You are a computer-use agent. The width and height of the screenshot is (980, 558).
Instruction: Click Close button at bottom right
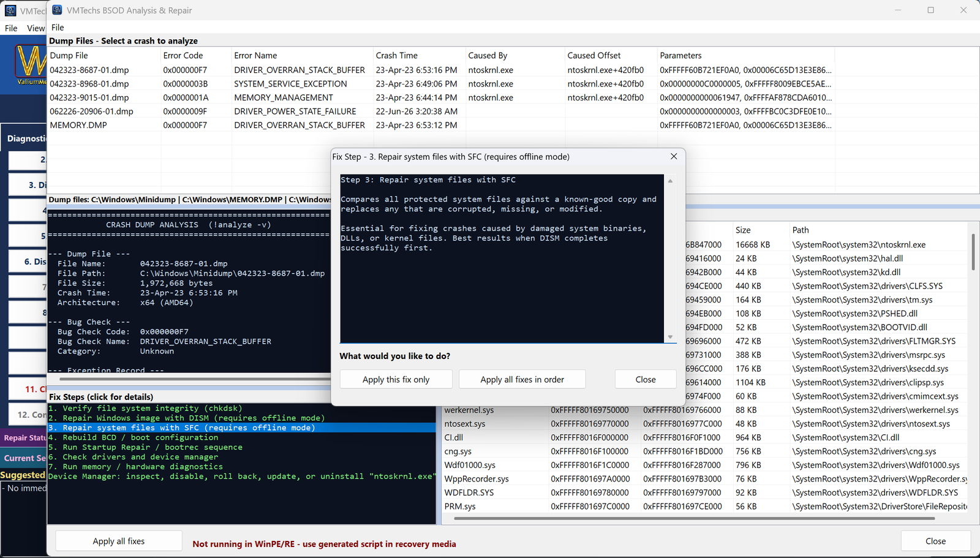[935, 541]
